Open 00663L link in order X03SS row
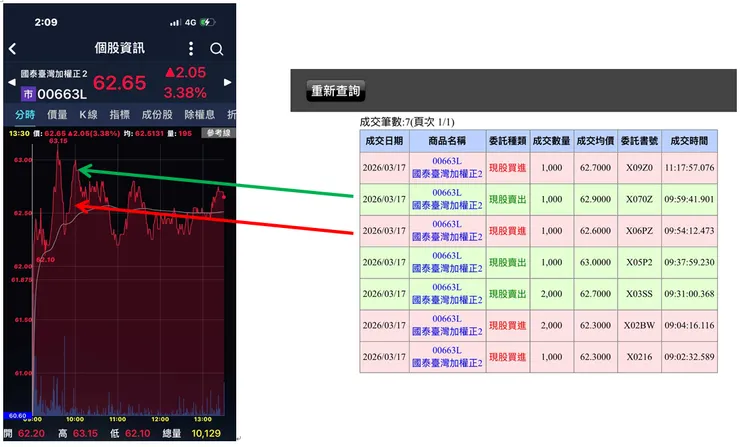Screen dimensions: 740x447 (x=447, y=287)
